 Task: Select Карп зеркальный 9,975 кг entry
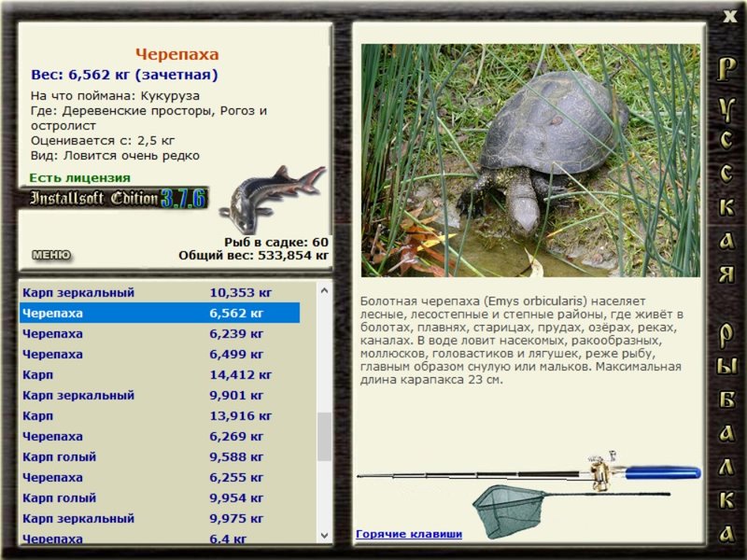click(x=160, y=518)
